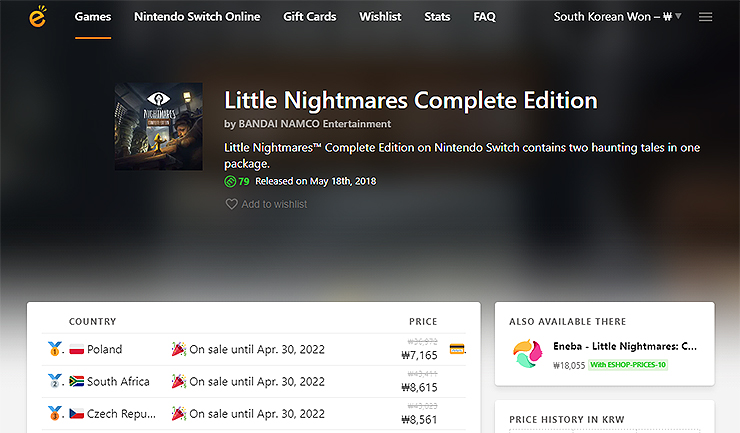
Task: Open the FAQ page
Action: (x=485, y=17)
